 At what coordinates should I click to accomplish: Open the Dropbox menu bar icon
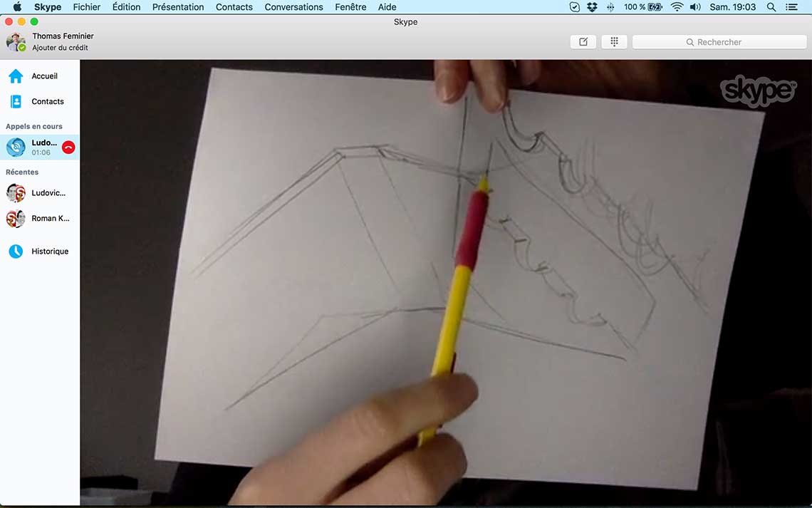[x=592, y=6]
